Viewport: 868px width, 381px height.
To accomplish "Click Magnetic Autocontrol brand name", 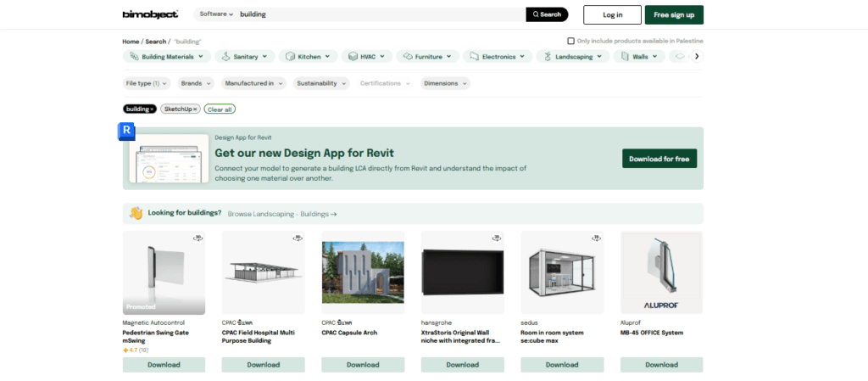I will click(x=153, y=322).
